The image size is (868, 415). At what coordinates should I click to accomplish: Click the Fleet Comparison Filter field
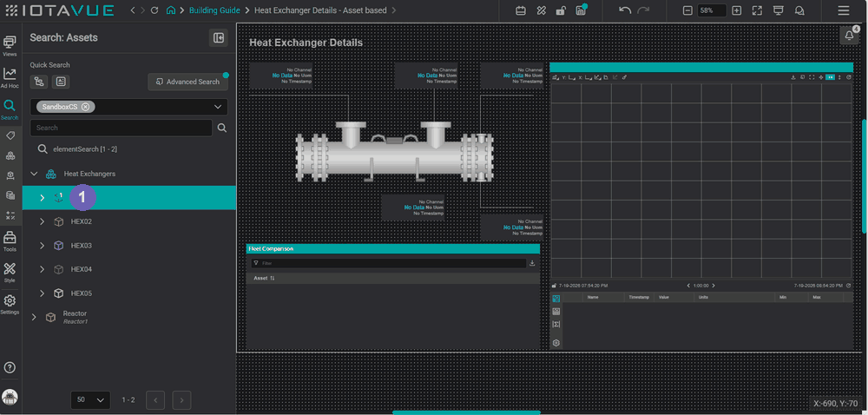[388, 263]
